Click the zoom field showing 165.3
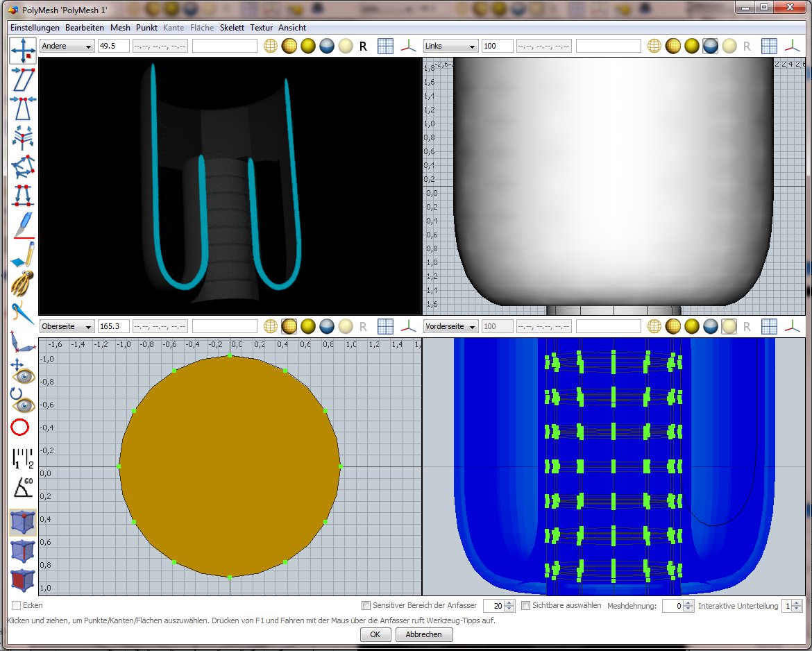The height and width of the screenshot is (651, 812). (113, 326)
